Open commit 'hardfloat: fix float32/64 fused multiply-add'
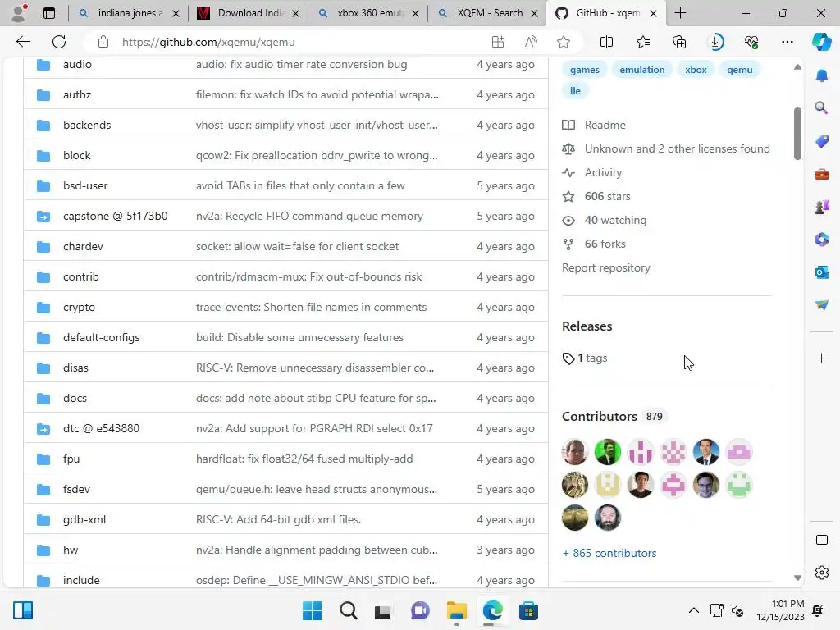 (x=304, y=459)
